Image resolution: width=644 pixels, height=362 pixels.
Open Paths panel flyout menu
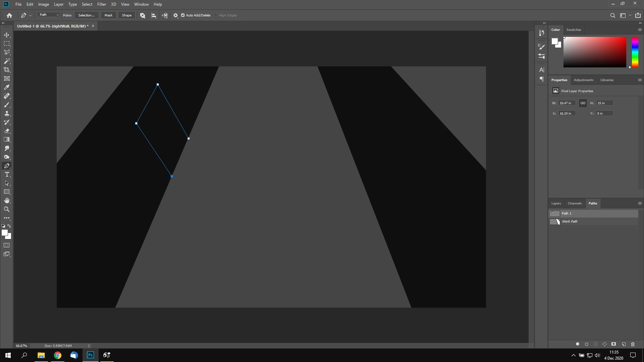(640, 203)
